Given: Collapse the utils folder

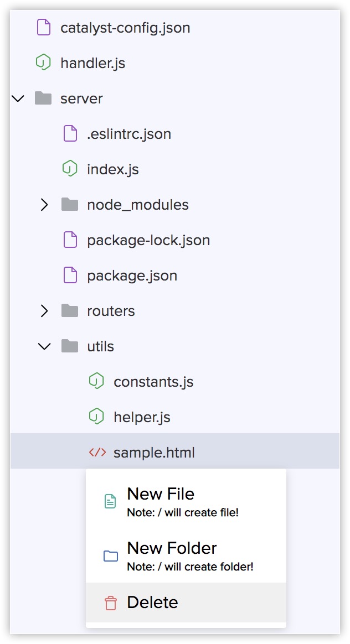Looking at the screenshot, I should pos(44,346).
